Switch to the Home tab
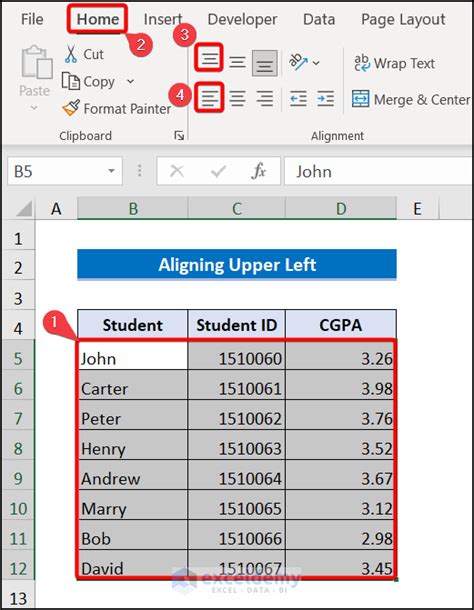474x610 pixels. tap(97, 19)
